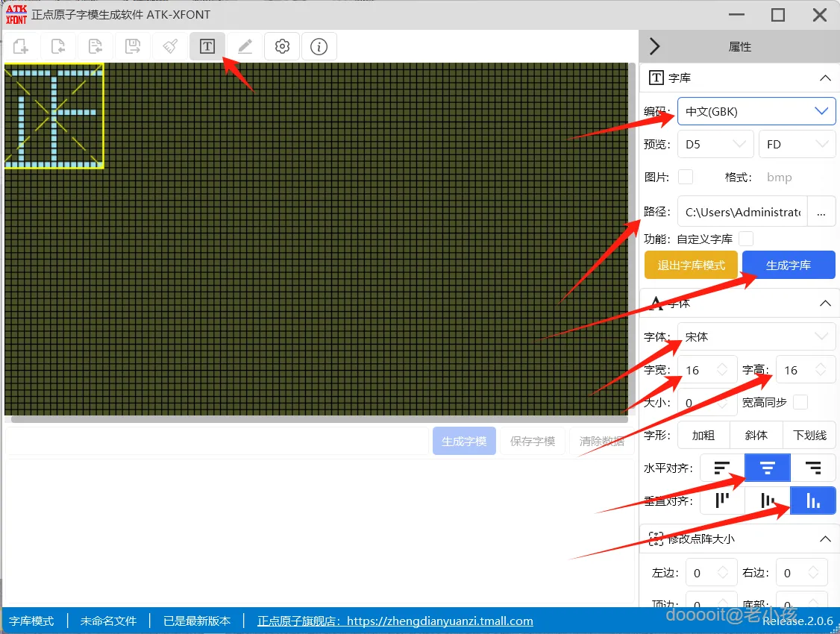
Task: Select middle vertical alignment icon
Action: pos(767,500)
